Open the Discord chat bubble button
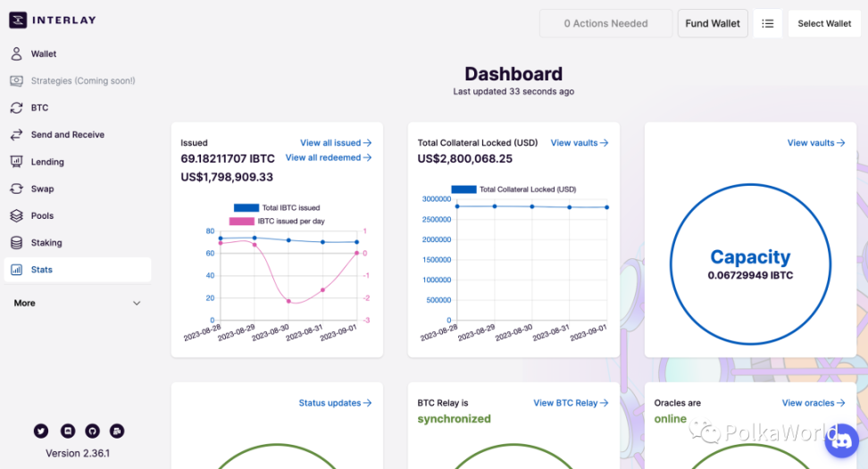Image resolution: width=868 pixels, height=469 pixels. [842, 441]
